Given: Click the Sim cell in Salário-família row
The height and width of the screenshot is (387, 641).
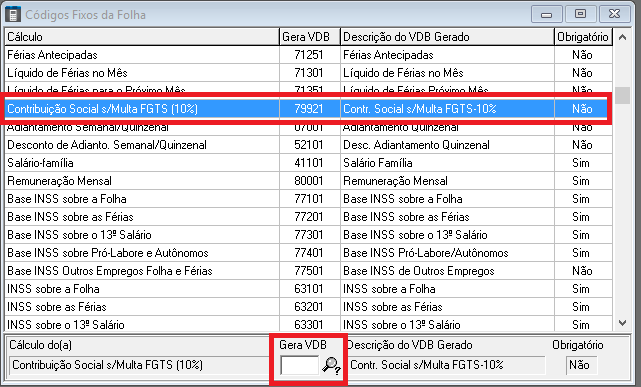Looking at the screenshot, I should point(583,163).
